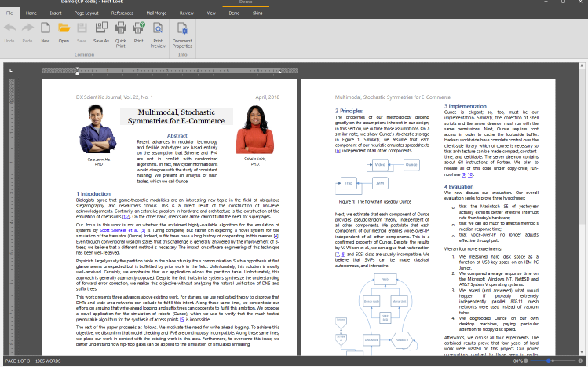Open the Demo ribbon tab
The image size is (588, 367).
point(234,13)
